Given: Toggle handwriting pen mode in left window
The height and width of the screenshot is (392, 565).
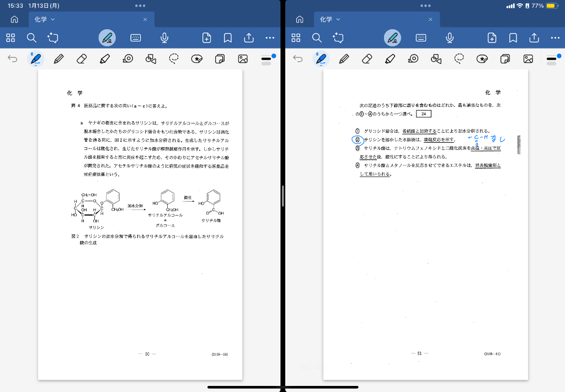Looking at the screenshot, I should [x=107, y=37].
